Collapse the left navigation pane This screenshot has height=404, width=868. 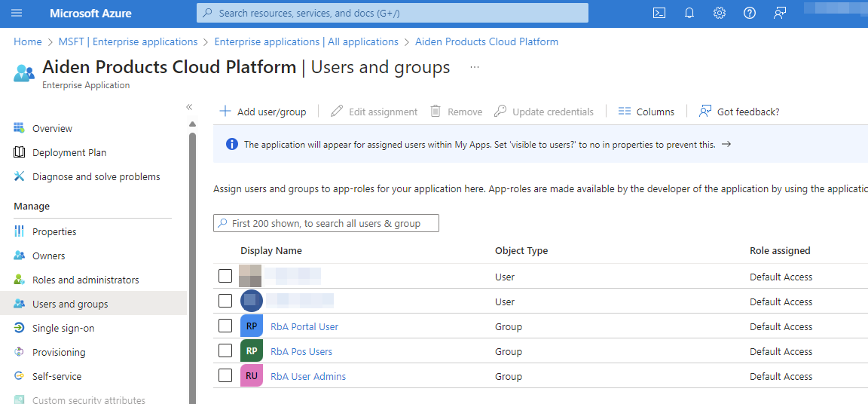click(189, 107)
